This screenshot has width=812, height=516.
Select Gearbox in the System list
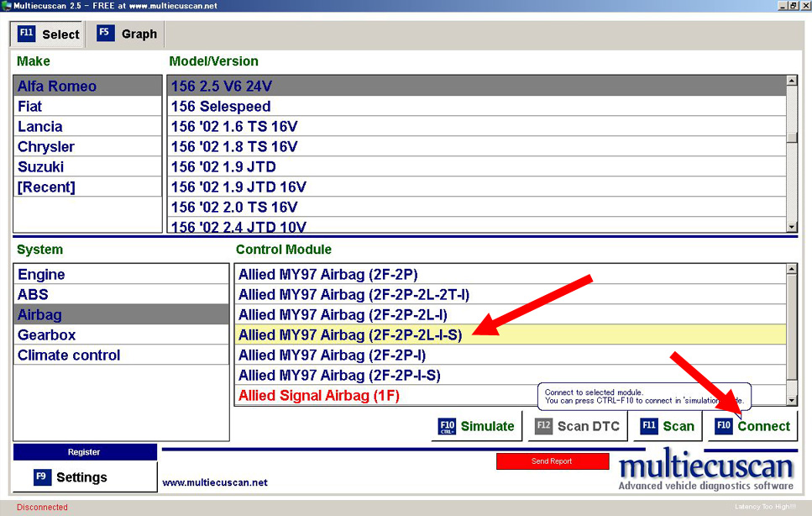[121, 334]
